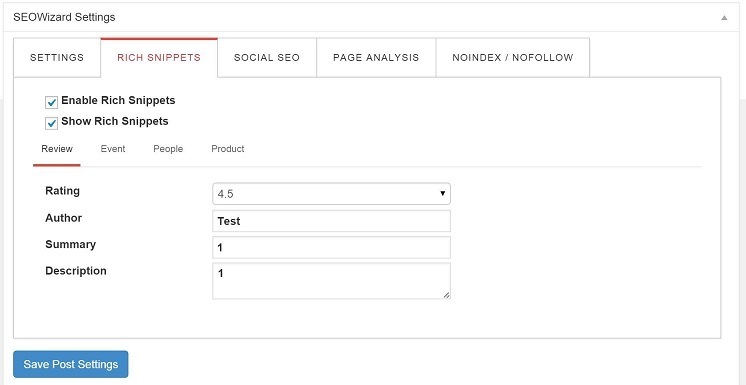Click into the Summary text field
This screenshot has height=385, width=746.
click(x=331, y=247)
